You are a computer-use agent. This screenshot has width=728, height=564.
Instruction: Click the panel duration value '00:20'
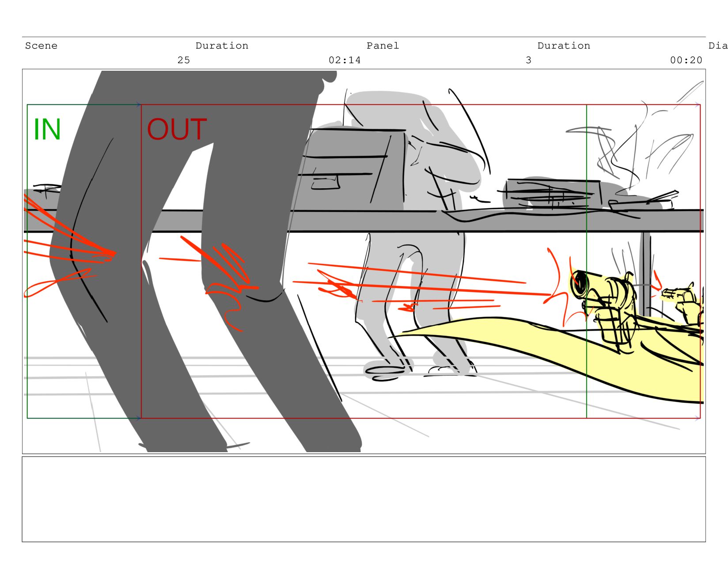[x=686, y=60]
